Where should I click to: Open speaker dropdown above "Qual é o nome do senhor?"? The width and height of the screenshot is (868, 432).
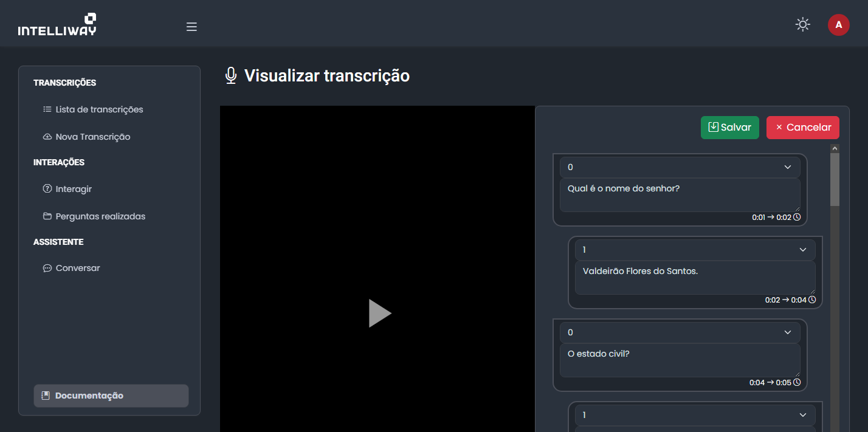tap(680, 167)
